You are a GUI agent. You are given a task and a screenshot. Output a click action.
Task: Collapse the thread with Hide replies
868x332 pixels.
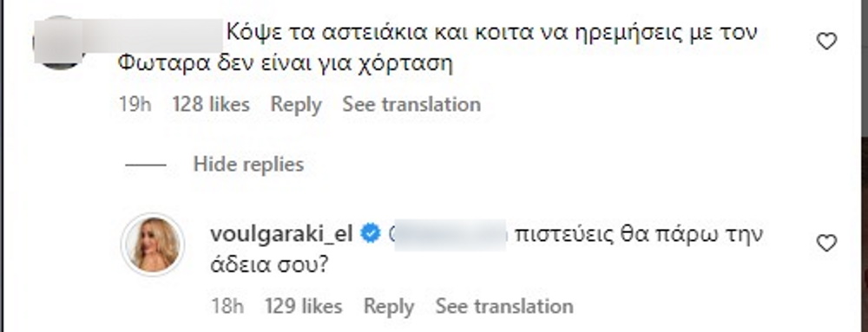point(248,165)
